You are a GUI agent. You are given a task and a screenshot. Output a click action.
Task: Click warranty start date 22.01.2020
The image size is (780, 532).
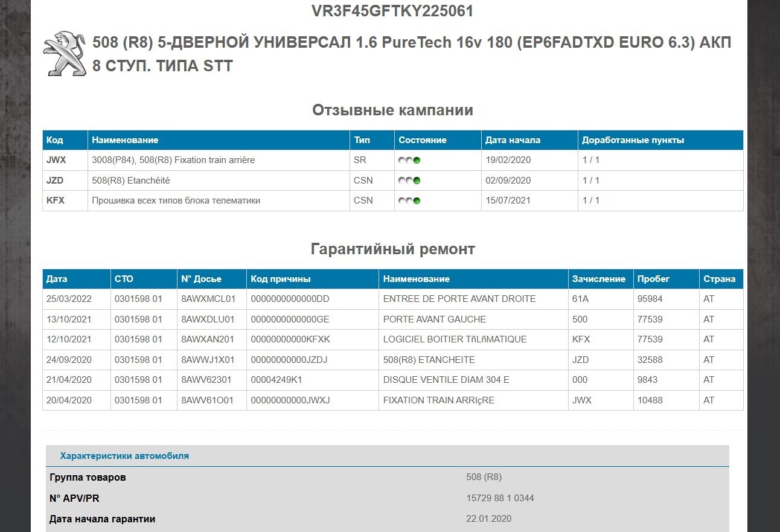(x=489, y=519)
